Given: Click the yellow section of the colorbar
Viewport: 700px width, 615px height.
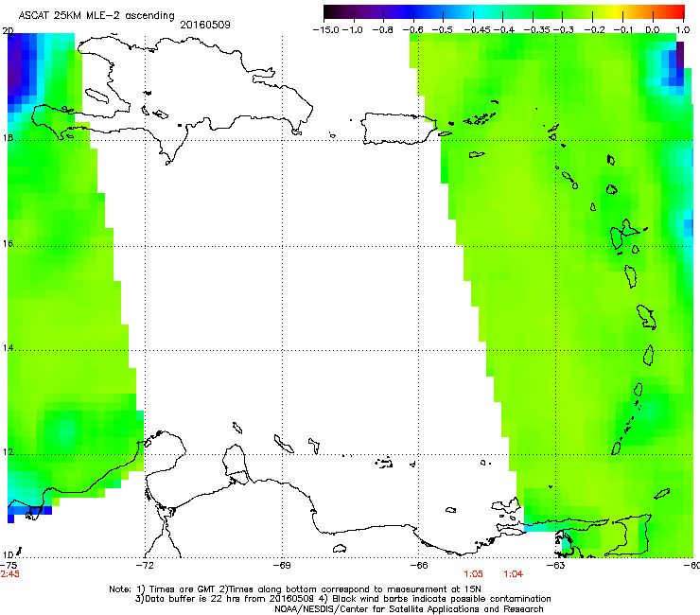Looking at the screenshot, I should 620,12.
